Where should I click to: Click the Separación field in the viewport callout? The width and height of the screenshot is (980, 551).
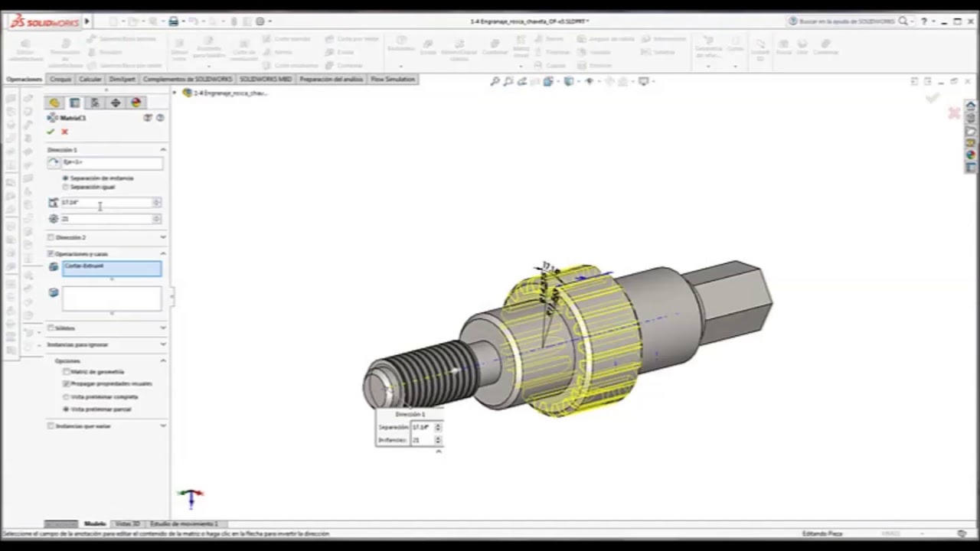[x=422, y=427]
